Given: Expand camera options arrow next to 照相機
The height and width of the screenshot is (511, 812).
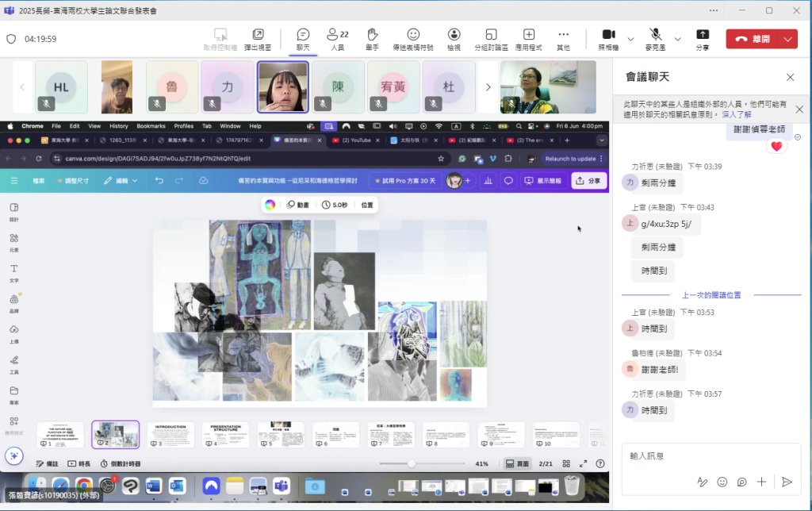Looking at the screenshot, I should [630, 40].
